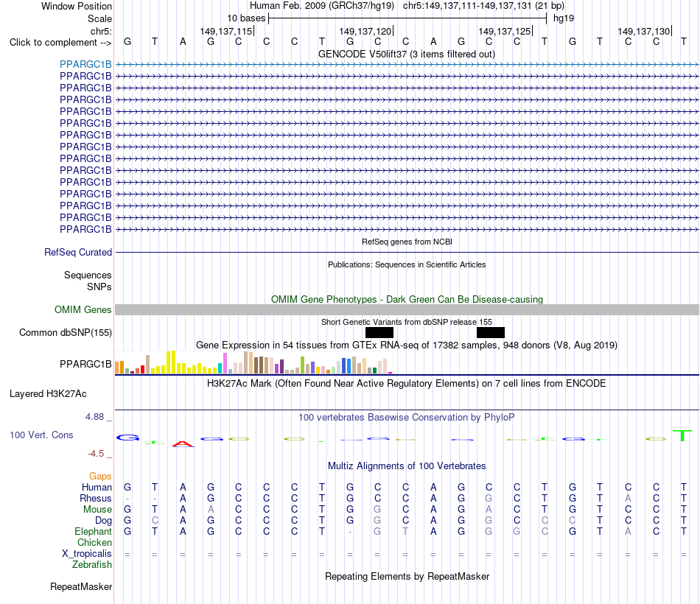Click the '10 bases' scale bar text
The width and height of the screenshot is (700, 604).
(246, 18)
